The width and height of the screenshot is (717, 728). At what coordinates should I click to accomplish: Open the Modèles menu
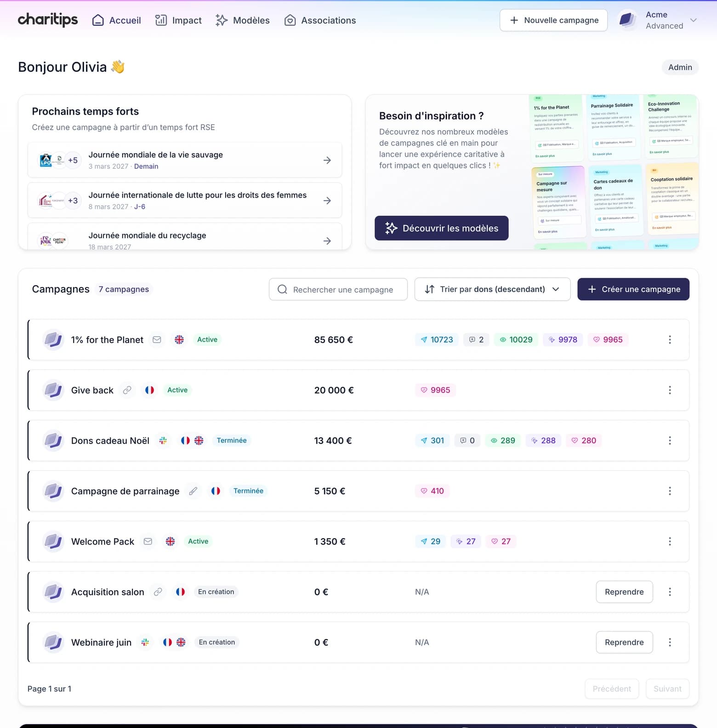242,20
